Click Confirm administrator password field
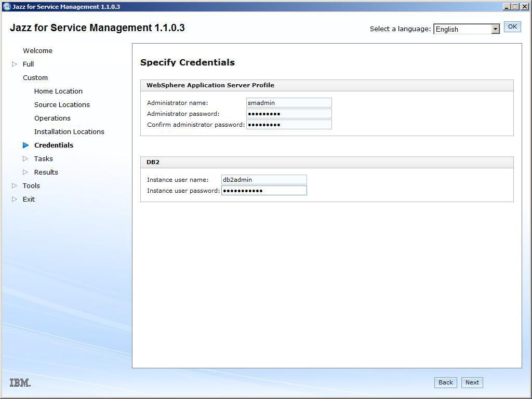Screen dimensions: 532x399 tap(289, 125)
